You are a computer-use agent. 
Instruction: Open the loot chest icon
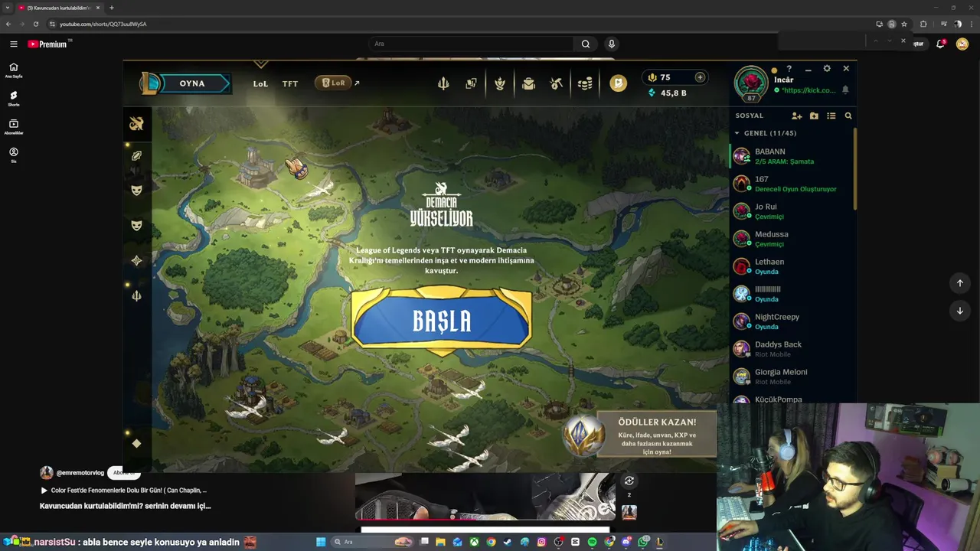pyautogui.click(x=528, y=83)
